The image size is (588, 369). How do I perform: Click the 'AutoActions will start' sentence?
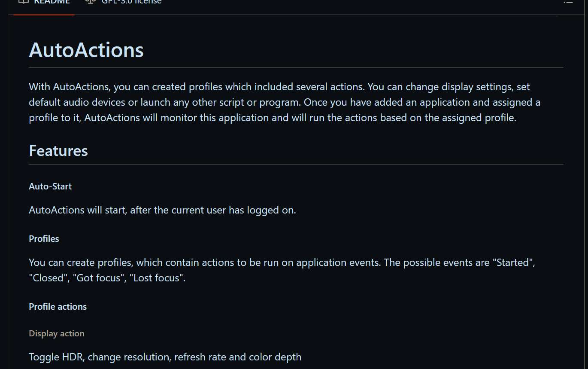[x=162, y=210]
